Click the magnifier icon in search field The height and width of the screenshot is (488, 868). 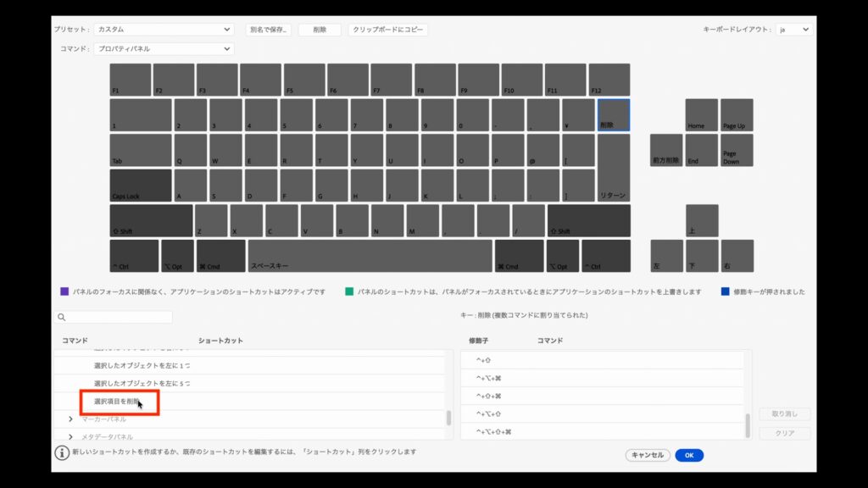(x=61, y=317)
